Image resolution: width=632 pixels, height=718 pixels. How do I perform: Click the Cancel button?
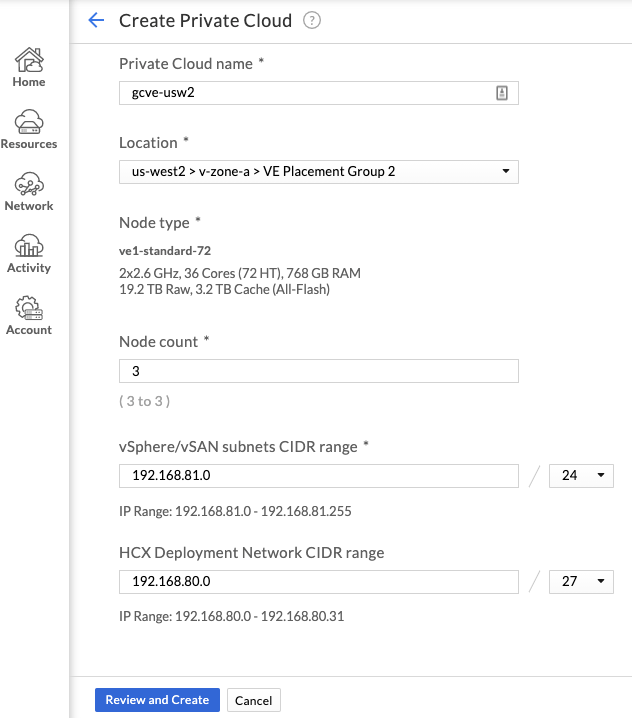click(x=254, y=700)
